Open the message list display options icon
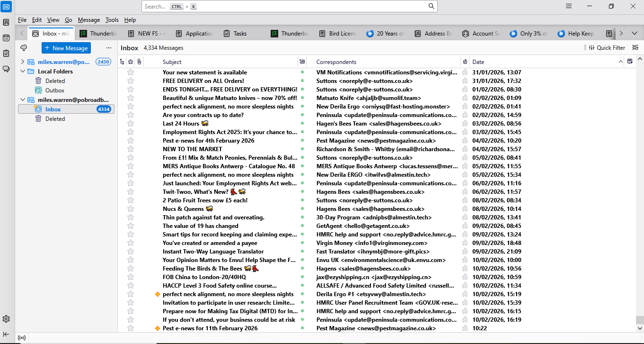This screenshot has width=644, height=344. [x=635, y=48]
